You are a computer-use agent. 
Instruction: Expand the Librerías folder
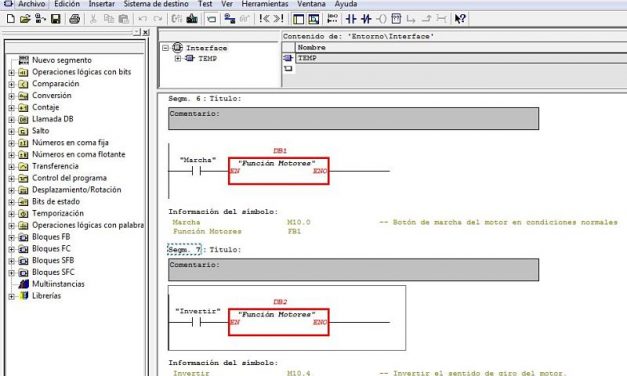[12, 296]
